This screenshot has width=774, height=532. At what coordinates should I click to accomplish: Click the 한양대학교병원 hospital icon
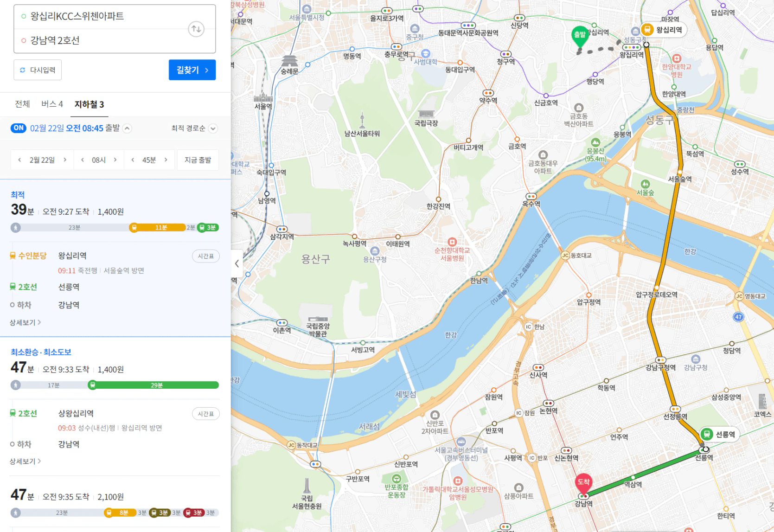click(x=677, y=58)
